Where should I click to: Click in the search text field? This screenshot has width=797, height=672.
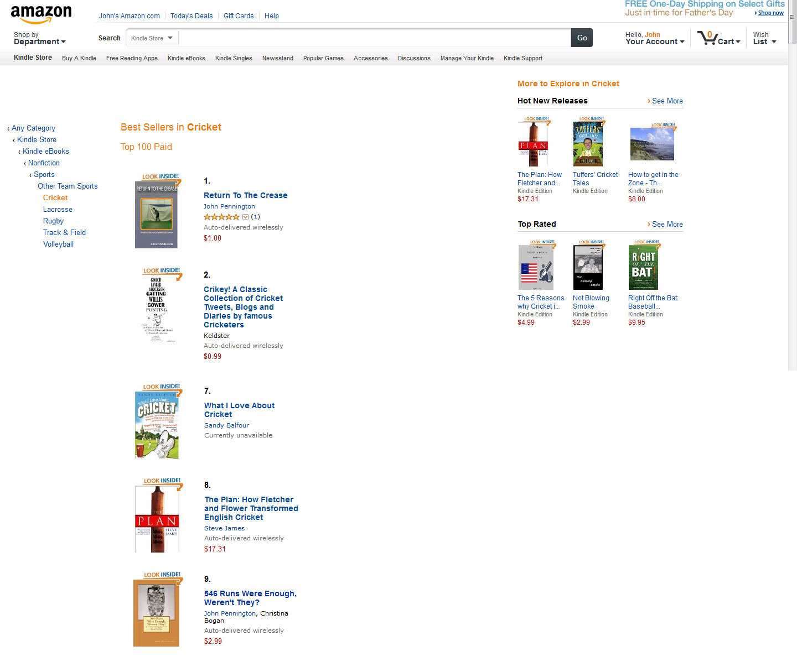[374, 38]
